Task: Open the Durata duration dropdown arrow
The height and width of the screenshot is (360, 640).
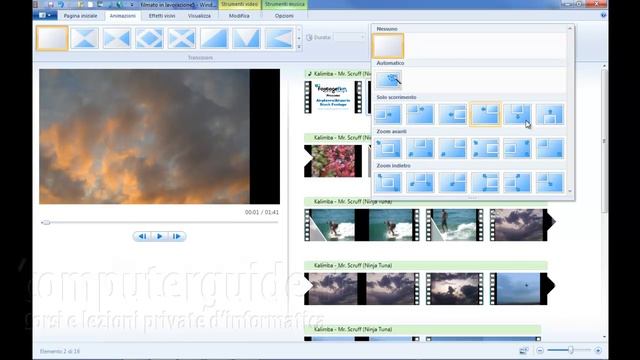Action: point(362,37)
